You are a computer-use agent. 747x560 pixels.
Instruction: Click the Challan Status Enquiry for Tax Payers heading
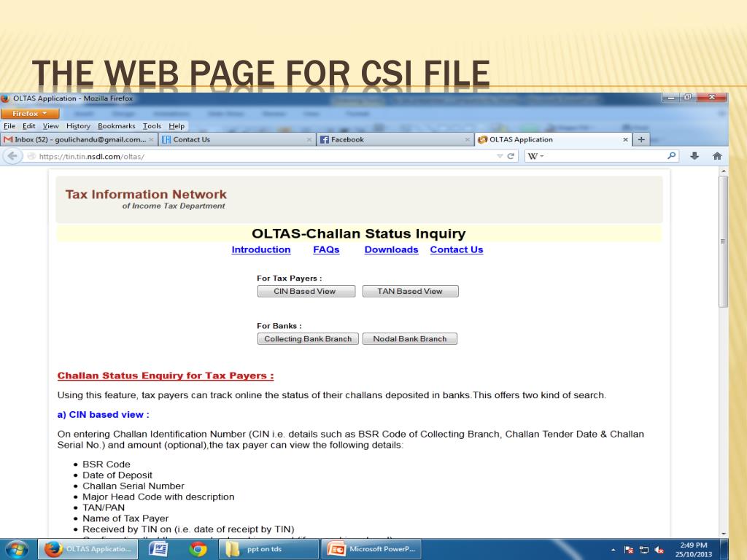166,376
